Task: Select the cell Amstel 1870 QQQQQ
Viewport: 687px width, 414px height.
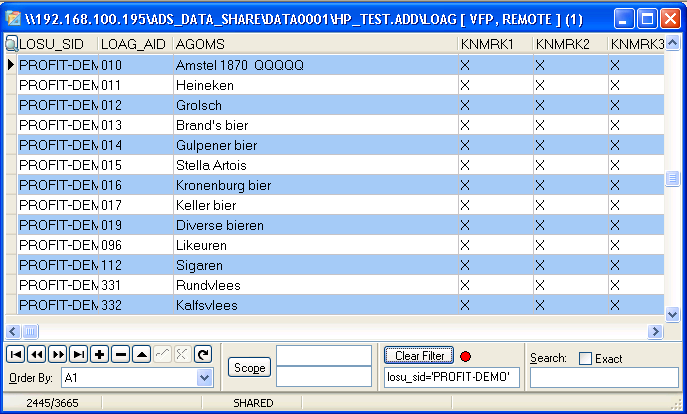Action: click(x=315, y=65)
